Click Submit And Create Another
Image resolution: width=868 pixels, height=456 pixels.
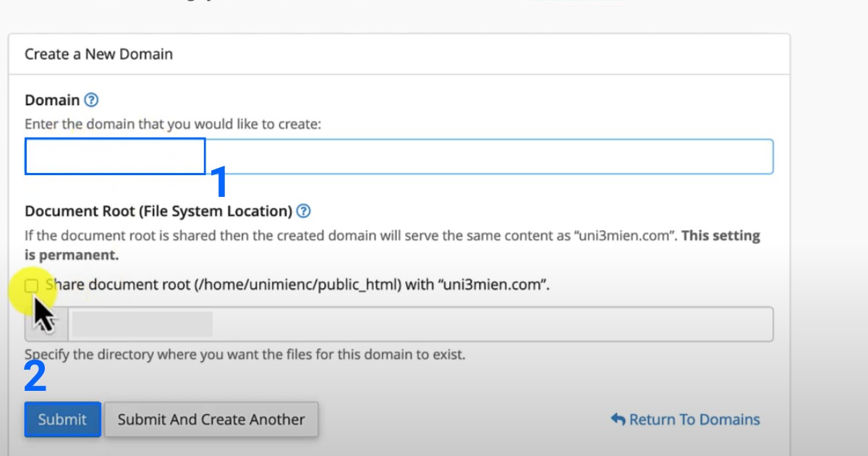211,419
